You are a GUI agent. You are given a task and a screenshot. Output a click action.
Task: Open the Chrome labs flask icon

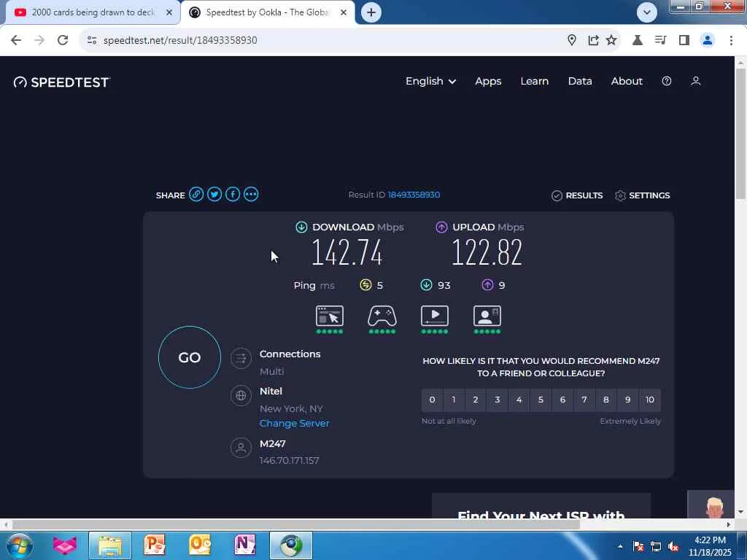point(637,40)
